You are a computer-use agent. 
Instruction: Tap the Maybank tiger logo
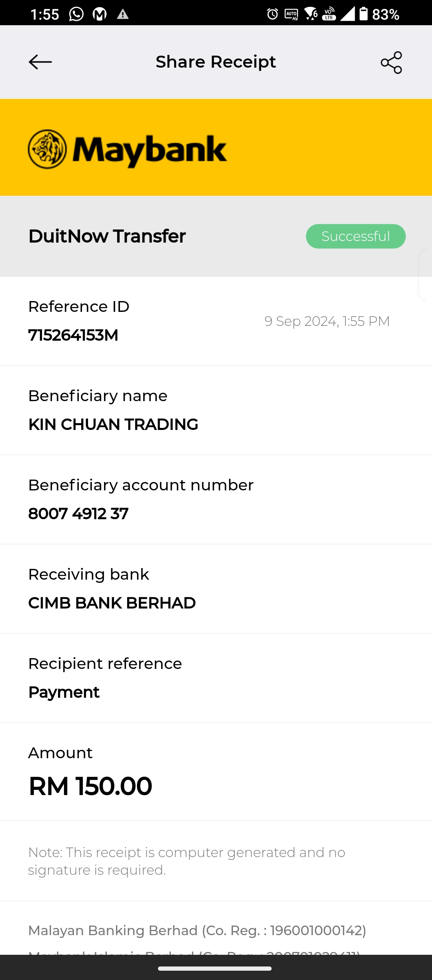(47, 149)
